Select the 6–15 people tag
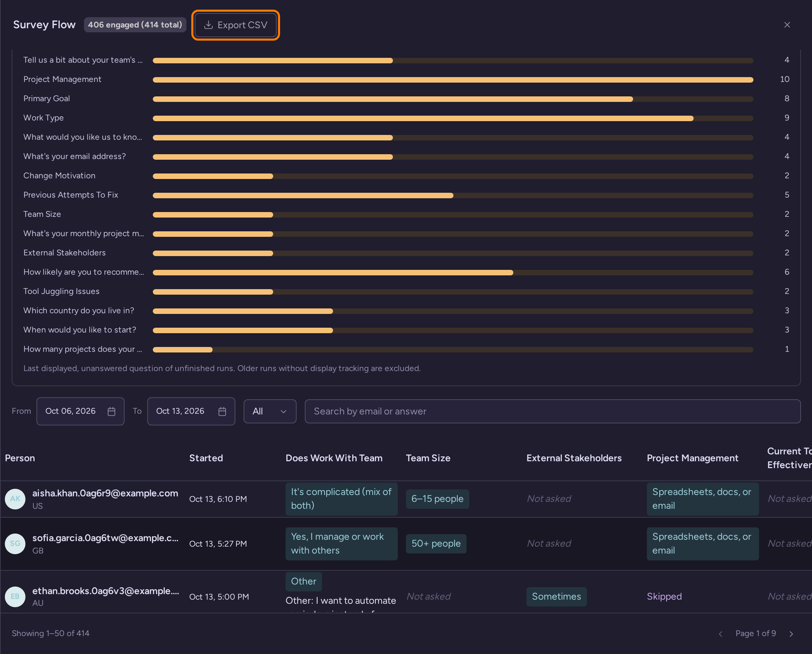 [x=437, y=499]
